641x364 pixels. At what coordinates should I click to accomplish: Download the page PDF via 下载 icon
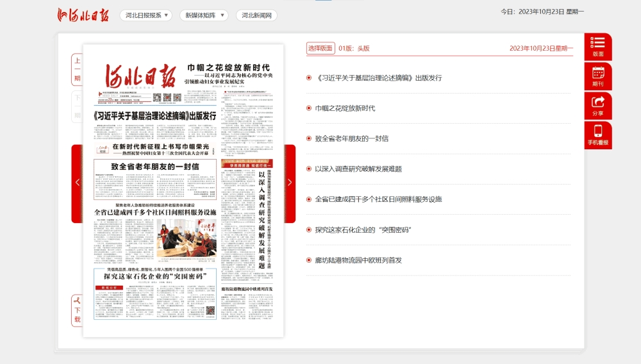coord(78,310)
